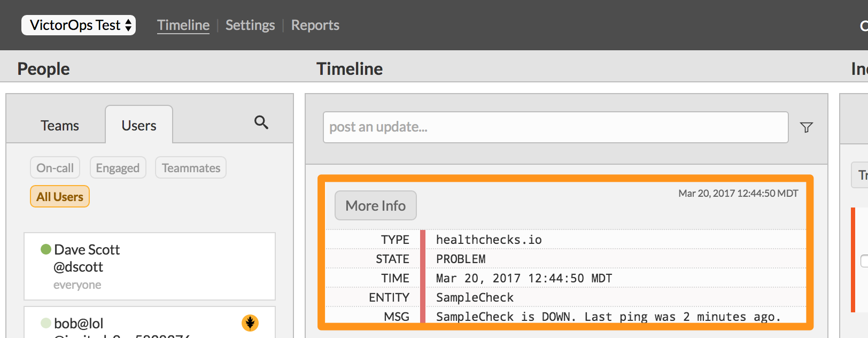Toggle the On-call user filter
Viewport: 868px width, 338px height.
55,168
